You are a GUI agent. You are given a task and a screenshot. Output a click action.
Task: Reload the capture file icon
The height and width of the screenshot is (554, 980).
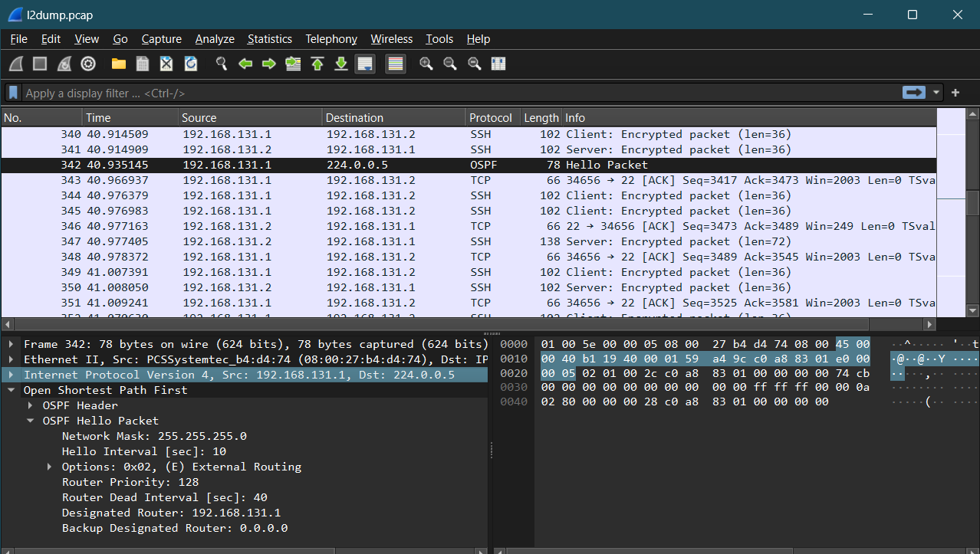191,64
